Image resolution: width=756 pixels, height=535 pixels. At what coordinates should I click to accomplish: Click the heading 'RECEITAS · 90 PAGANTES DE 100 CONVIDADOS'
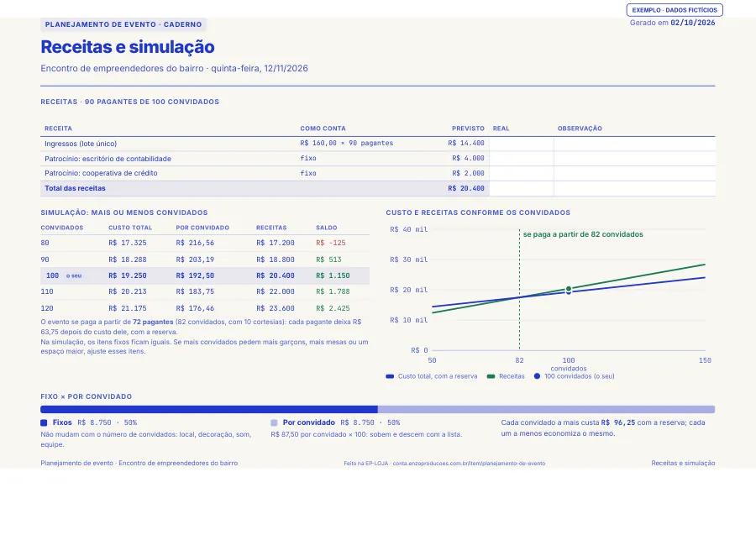129,102
